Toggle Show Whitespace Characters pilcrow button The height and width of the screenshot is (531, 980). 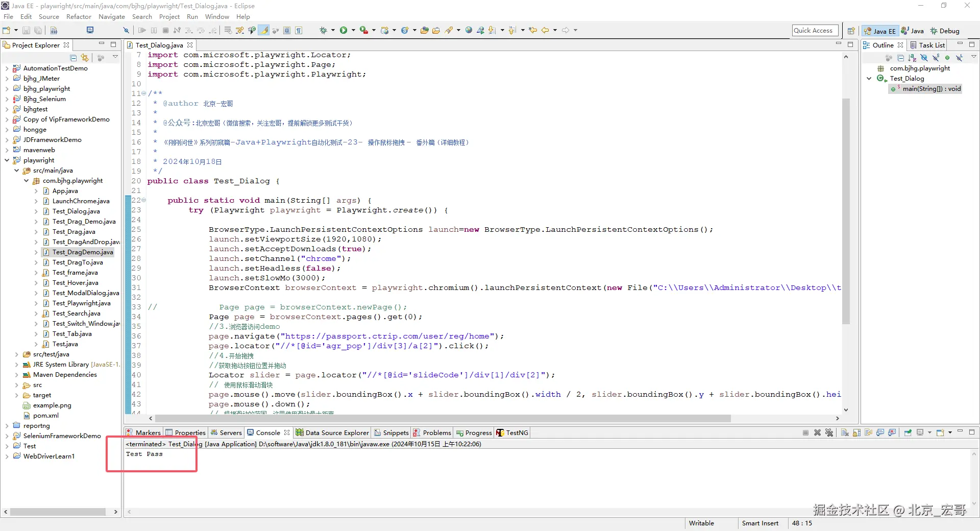299,30
